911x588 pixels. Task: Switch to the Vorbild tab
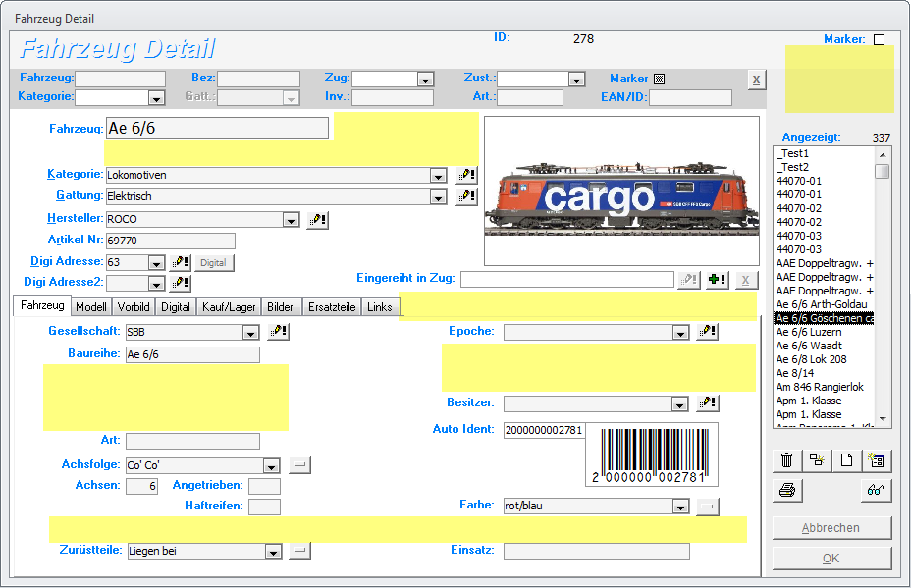pos(134,307)
